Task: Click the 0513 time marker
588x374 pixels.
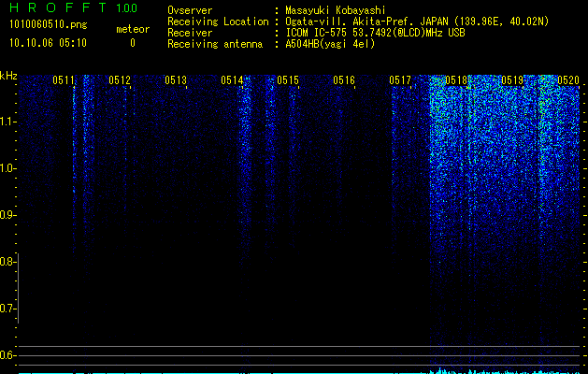Action: click(x=176, y=80)
